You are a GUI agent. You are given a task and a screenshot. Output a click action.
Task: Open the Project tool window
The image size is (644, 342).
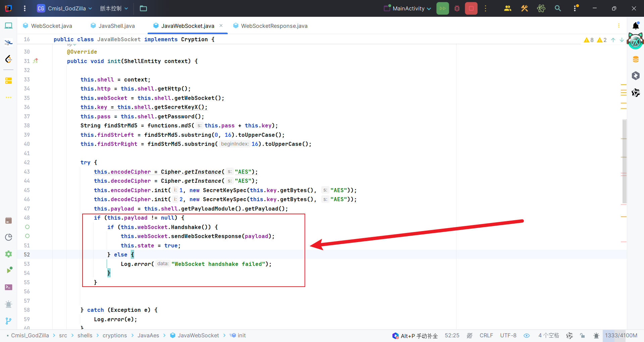pyautogui.click(x=8, y=26)
